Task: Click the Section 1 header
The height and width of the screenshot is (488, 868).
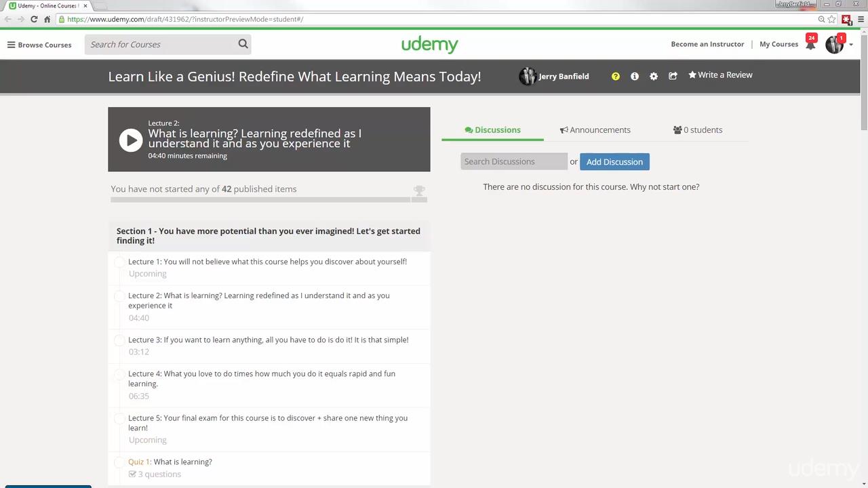Action: coord(269,236)
